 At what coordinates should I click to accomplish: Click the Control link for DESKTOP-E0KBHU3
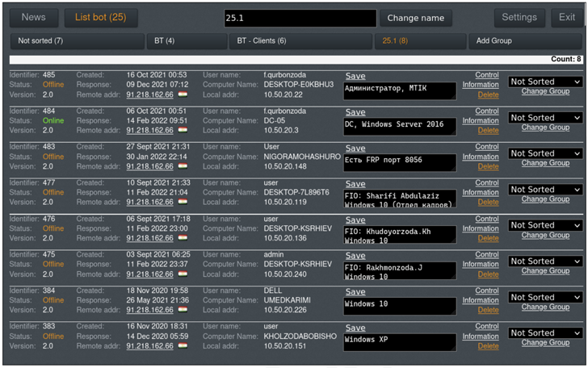[486, 76]
